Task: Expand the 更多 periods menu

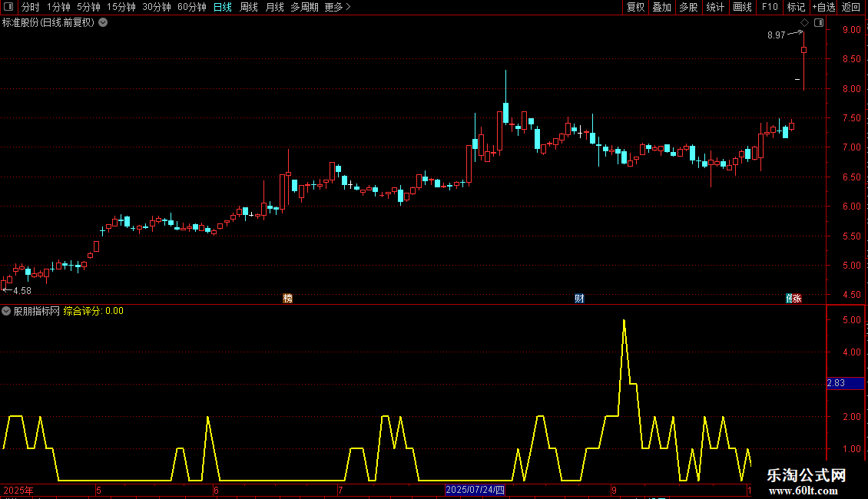Action: (337, 7)
